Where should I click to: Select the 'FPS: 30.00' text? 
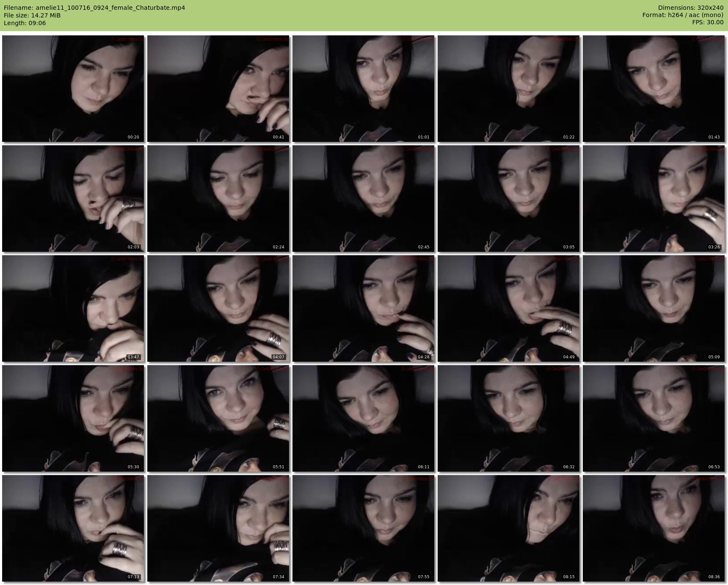(x=708, y=23)
